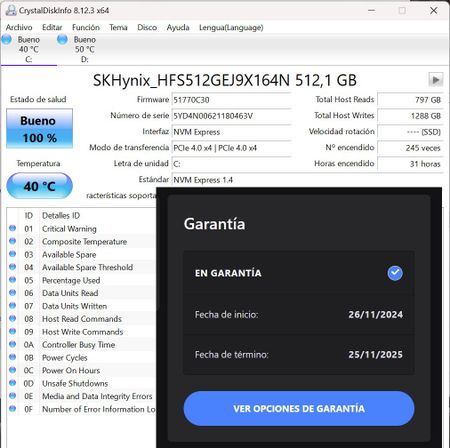Click the Horas encendido value 31 horas
Screen dimensions: 450x448
pos(410,164)
